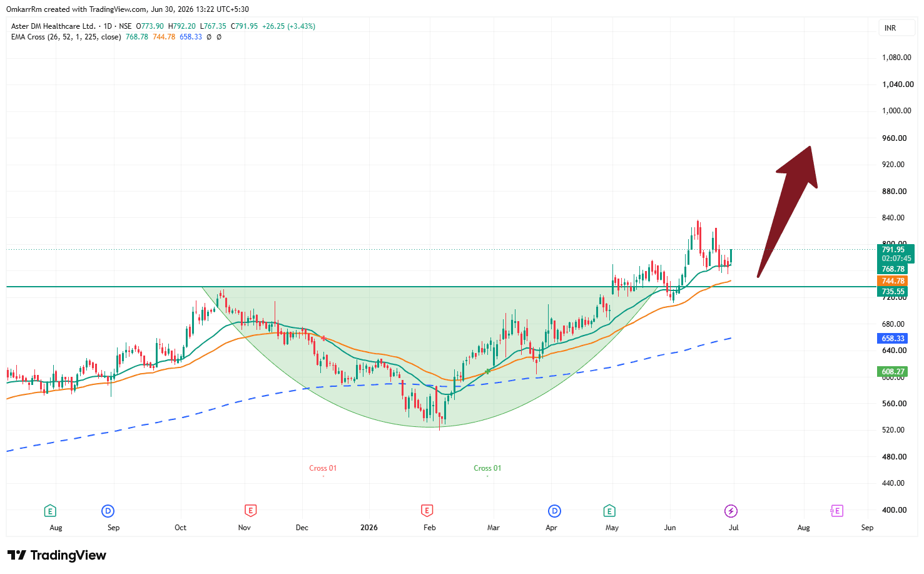This screenshot has width=924, height=574.
Task: Click blue dividend D marker near Apr
Action: 554,511
